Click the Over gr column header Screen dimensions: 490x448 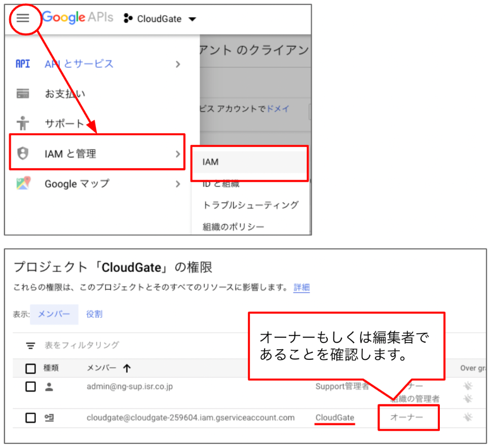pos(473,368)
